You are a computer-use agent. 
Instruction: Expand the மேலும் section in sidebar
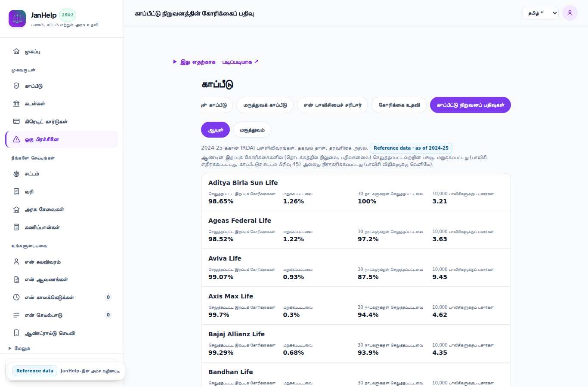click(x=19, y=348)
